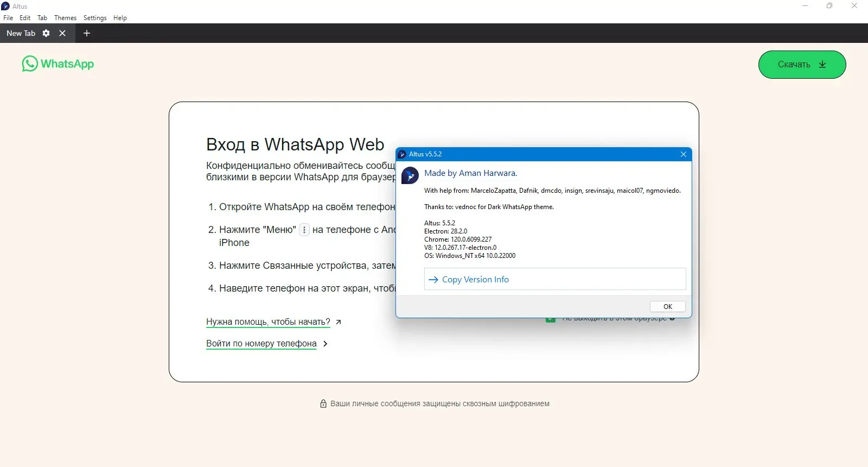Click the 'OS: Windows_NT x64 10.0.22000' line
The height and width of the screenshot is (467, 868).
[470, 256]
